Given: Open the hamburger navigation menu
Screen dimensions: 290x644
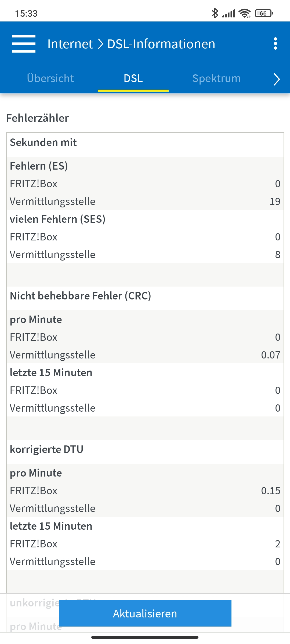Looking at the screenshot, I should point(24,44).
